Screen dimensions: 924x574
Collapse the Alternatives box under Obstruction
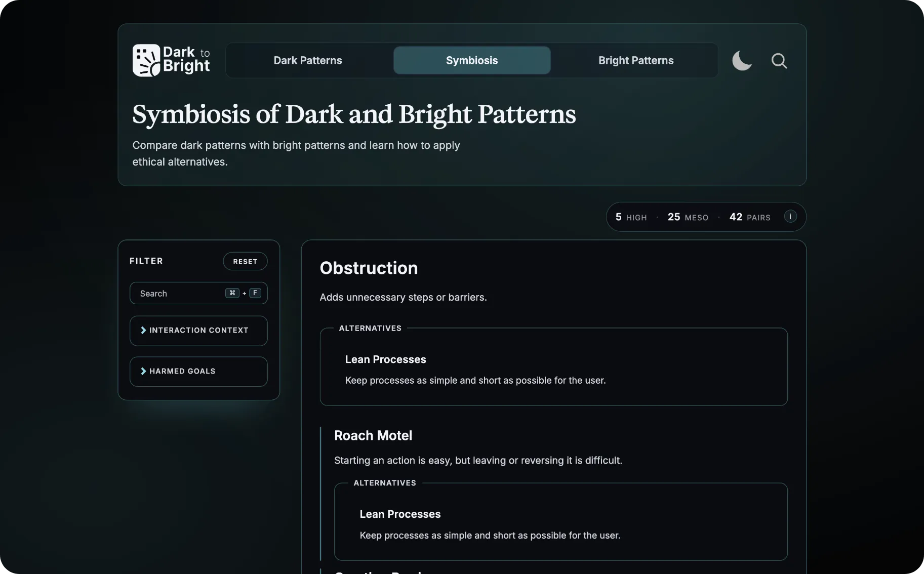(x=370, y=328)
